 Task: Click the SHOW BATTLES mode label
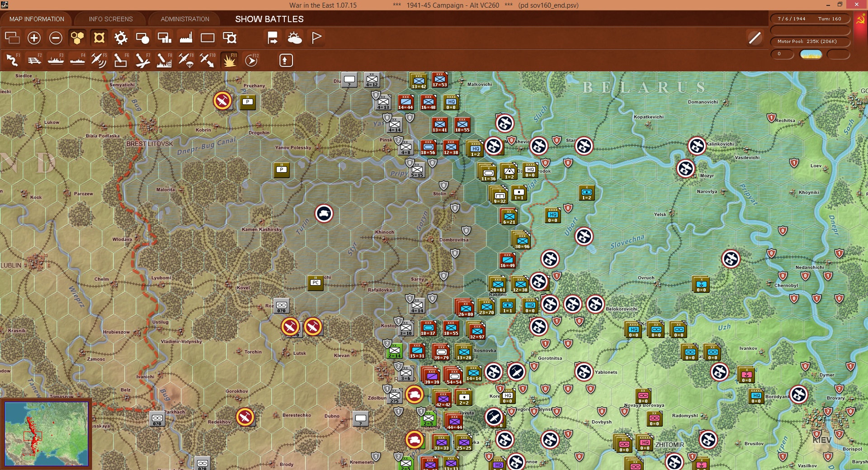[269, 19]
